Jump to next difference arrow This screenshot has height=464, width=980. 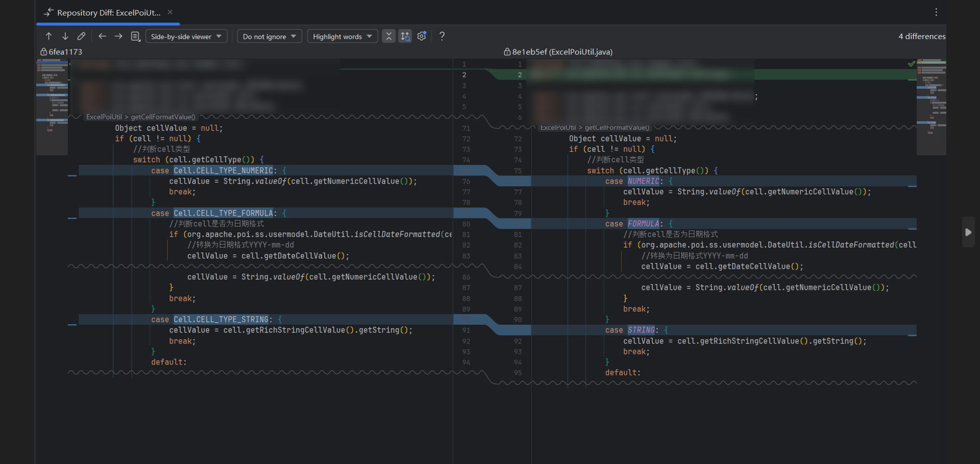click(x=65, y=36)
